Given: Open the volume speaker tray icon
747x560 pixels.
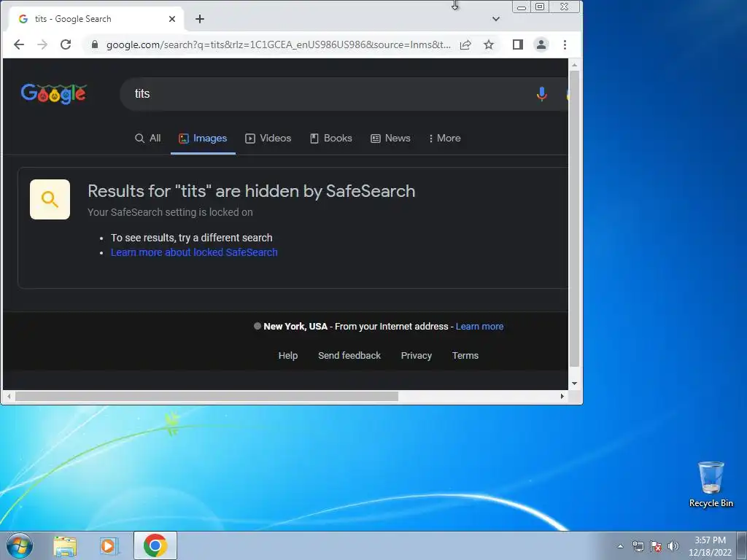Looking at the screenshot, I should (673, 546).
